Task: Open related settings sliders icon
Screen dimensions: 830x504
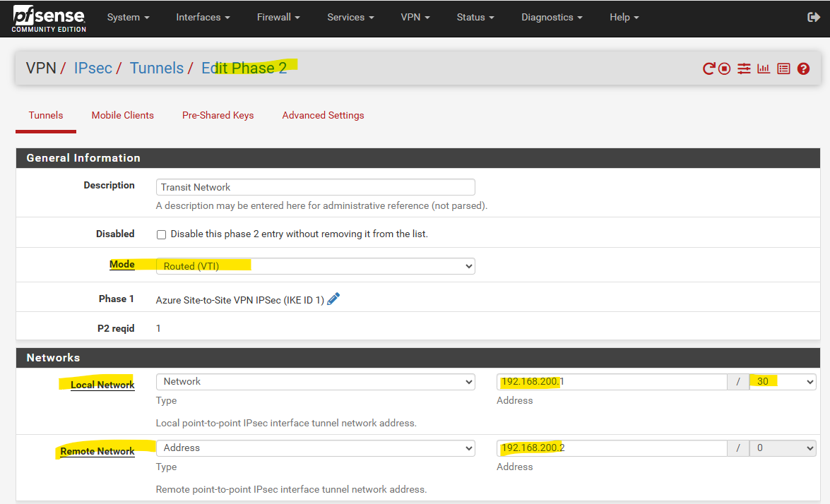Action: point(744,68)
